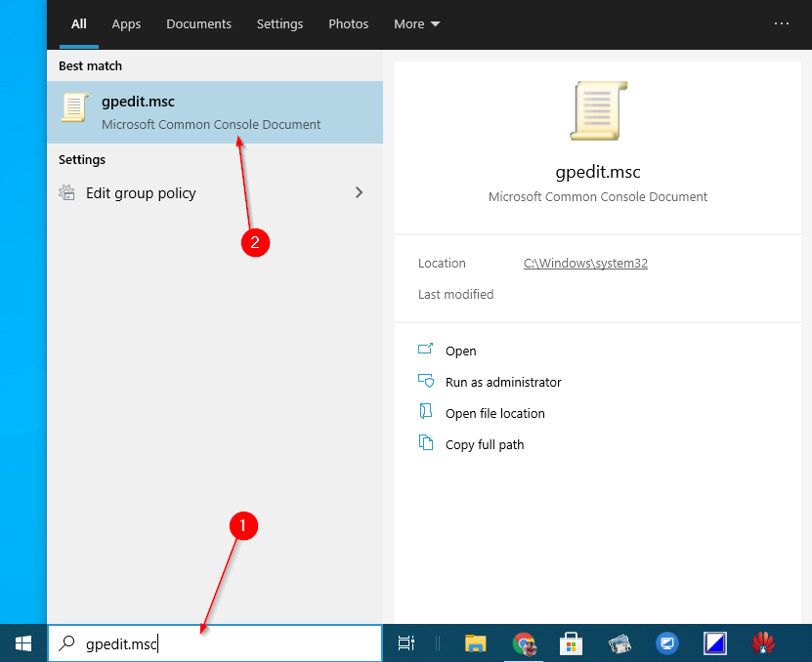
Task: Select the Settings filter tab
Action: tap(279, 23)
